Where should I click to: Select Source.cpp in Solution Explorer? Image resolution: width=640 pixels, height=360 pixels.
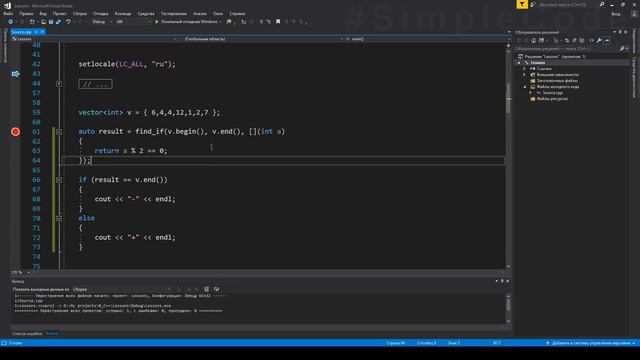(x=552, y=93)
